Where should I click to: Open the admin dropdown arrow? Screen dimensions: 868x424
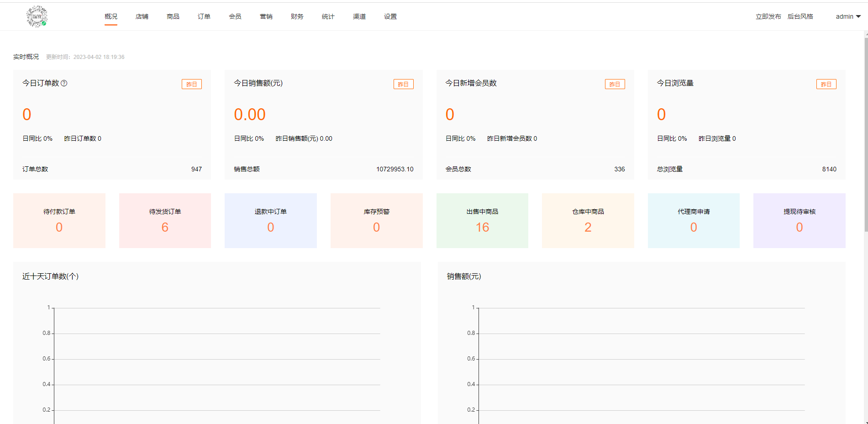(x=858, y=16)
